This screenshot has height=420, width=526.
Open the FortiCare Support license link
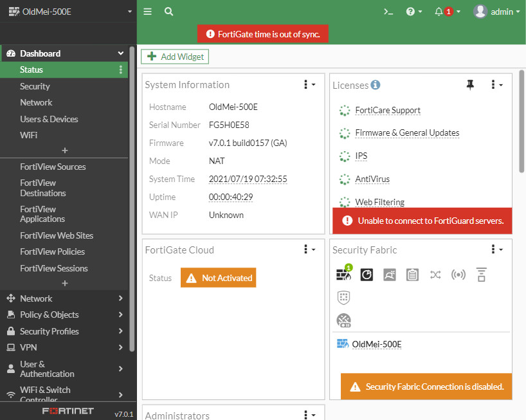(388, 111)
